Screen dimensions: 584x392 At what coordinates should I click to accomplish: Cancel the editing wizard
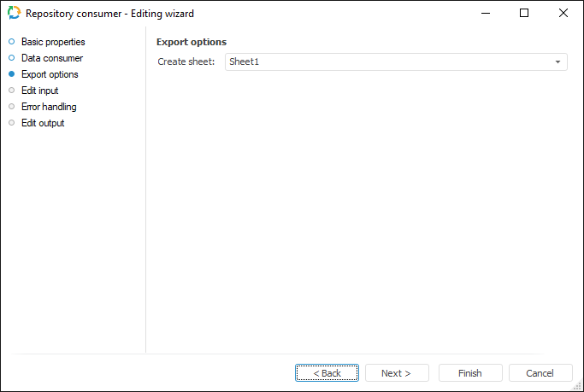pos(540,373)
